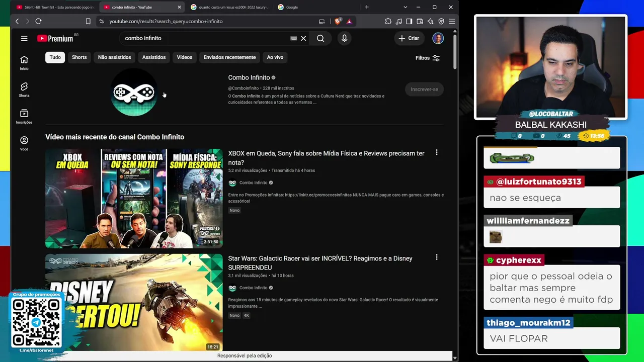
Task: Open browser extensions puzzle menu
Action: click(388, 21)
